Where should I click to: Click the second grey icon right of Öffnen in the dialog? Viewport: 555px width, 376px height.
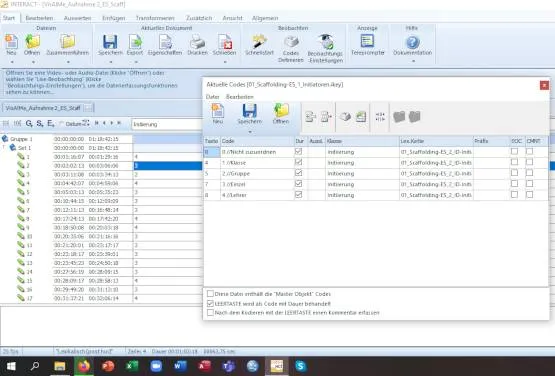coord(326,116)
